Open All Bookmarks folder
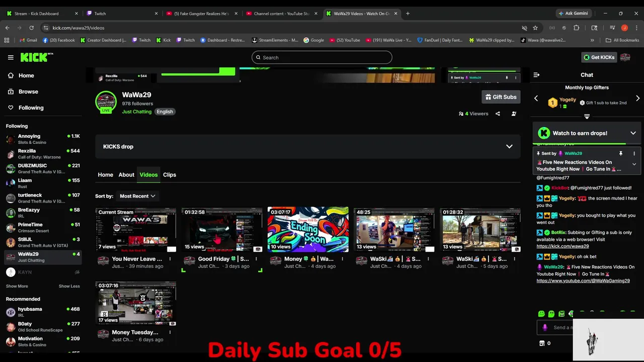 point(622,40)
